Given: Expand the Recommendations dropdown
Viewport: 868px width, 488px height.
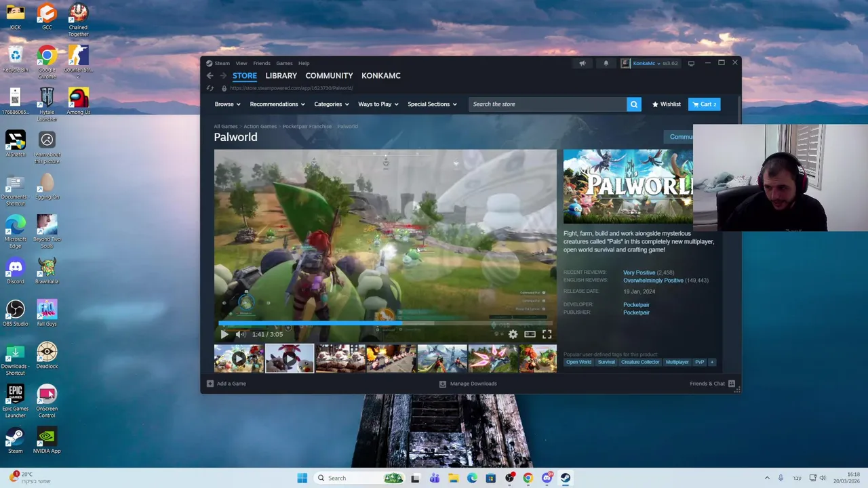Looking at the screenshot, I should coord(277,104).
